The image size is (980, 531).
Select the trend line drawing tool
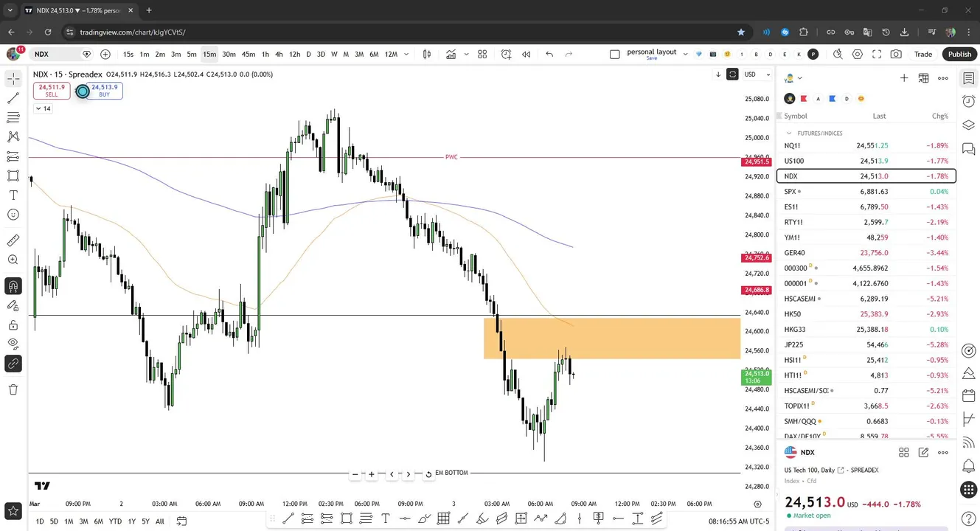click(13, 98)
